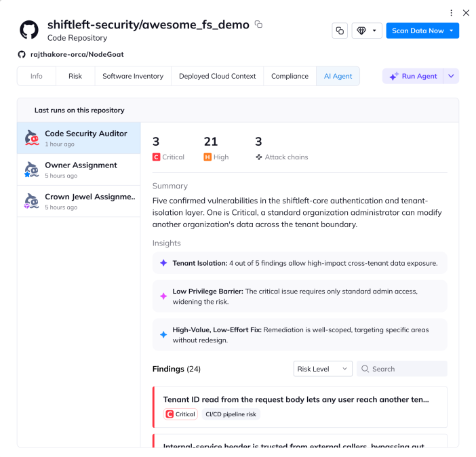
Task: Open the Tenant ID request body finding
Action: click(300, 408)
